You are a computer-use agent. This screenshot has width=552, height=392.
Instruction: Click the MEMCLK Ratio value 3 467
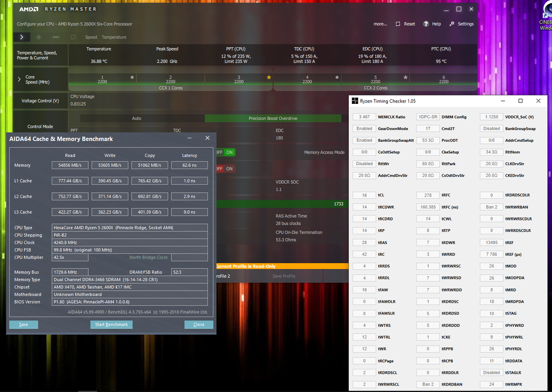click(364, 117)
